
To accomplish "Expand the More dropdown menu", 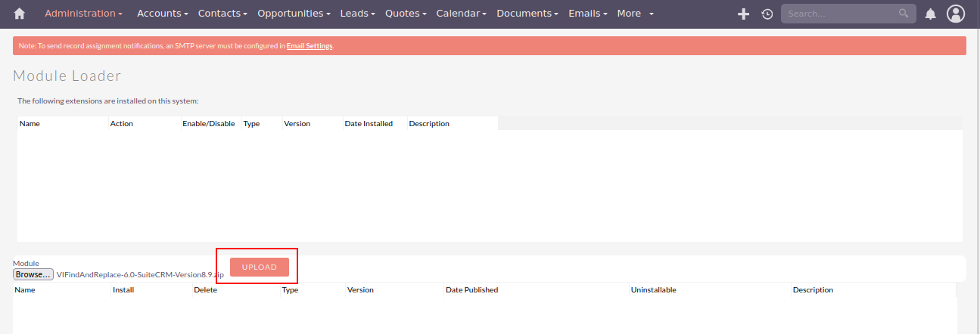I will (x=635, y=14).
